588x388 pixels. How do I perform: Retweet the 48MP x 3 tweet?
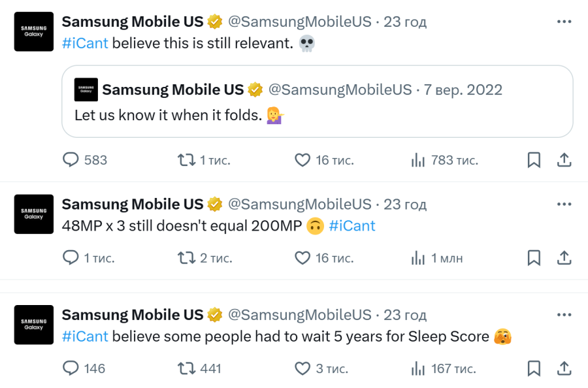click(187, 258)
